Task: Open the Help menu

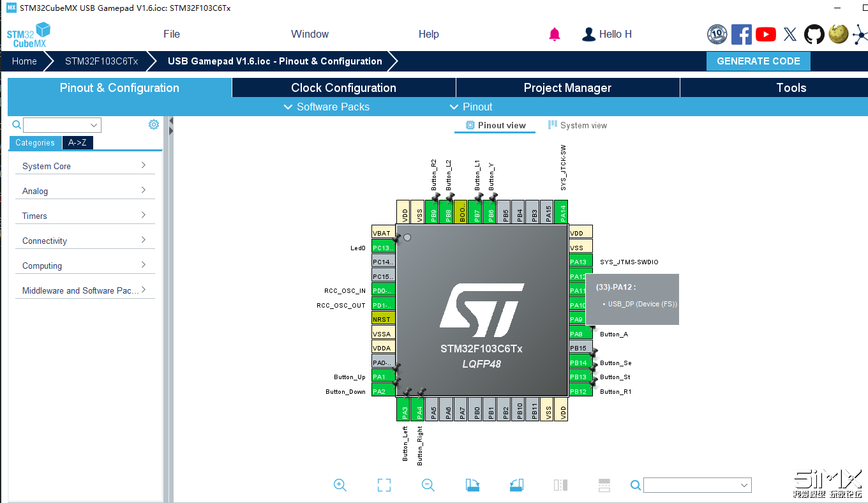Action: (x=429, y=34)
